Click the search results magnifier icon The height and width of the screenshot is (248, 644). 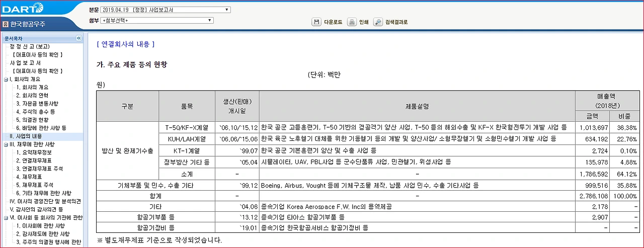pyautogui.click(x=378, y=22)
